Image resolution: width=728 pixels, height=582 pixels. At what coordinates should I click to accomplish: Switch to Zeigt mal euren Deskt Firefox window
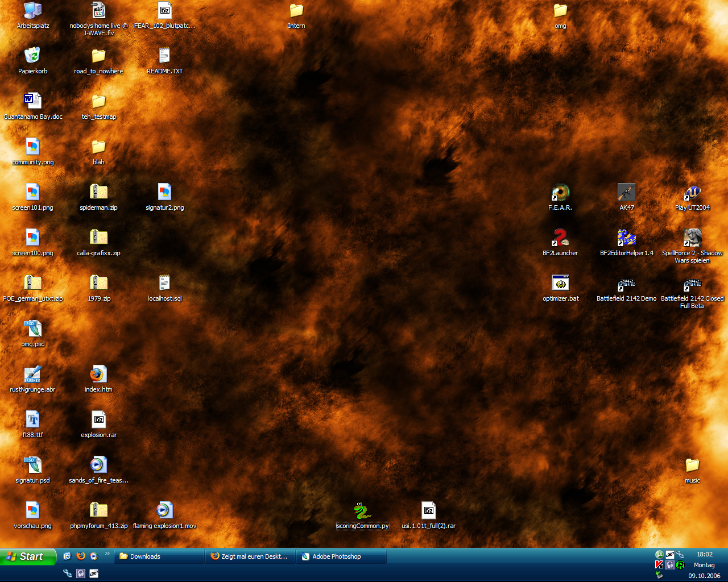point(251,556)
